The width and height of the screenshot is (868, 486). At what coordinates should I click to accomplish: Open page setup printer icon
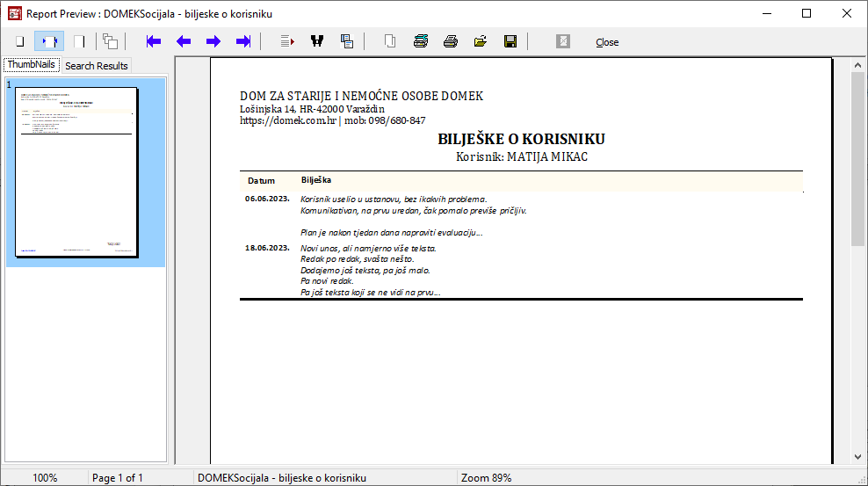[421, 41]
